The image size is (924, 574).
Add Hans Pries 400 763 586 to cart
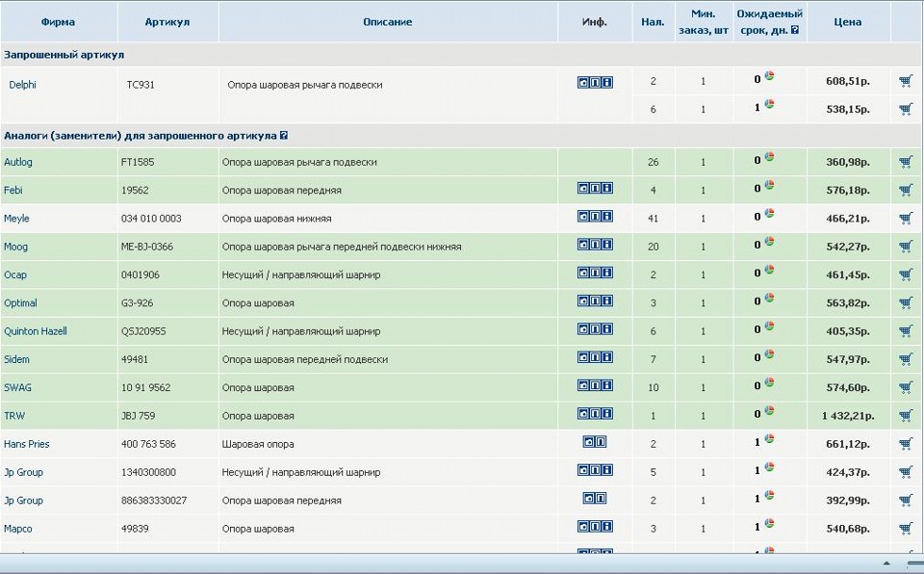[x=906, y=444]
